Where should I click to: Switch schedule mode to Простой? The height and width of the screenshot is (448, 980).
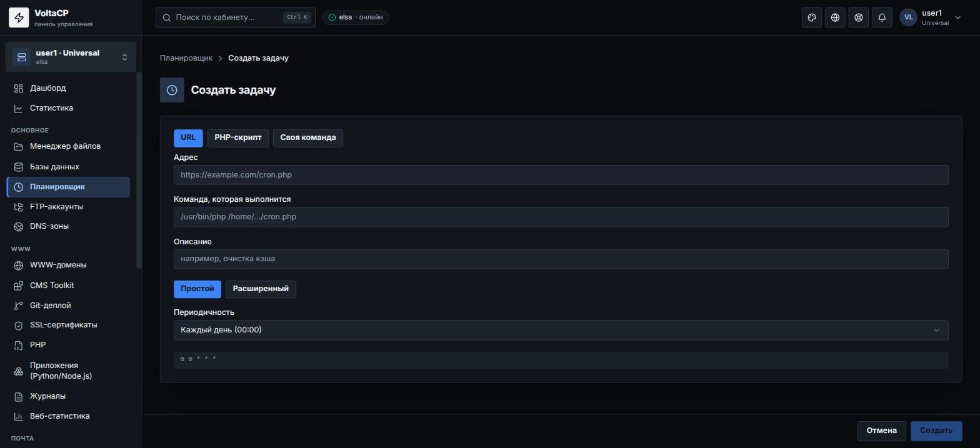197,289
